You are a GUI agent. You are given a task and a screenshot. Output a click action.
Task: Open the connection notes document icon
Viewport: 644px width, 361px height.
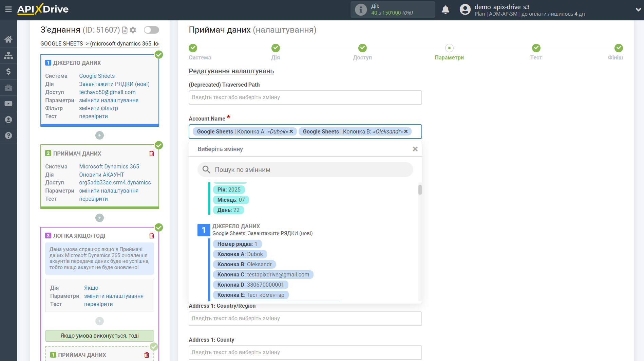[125, 30]
